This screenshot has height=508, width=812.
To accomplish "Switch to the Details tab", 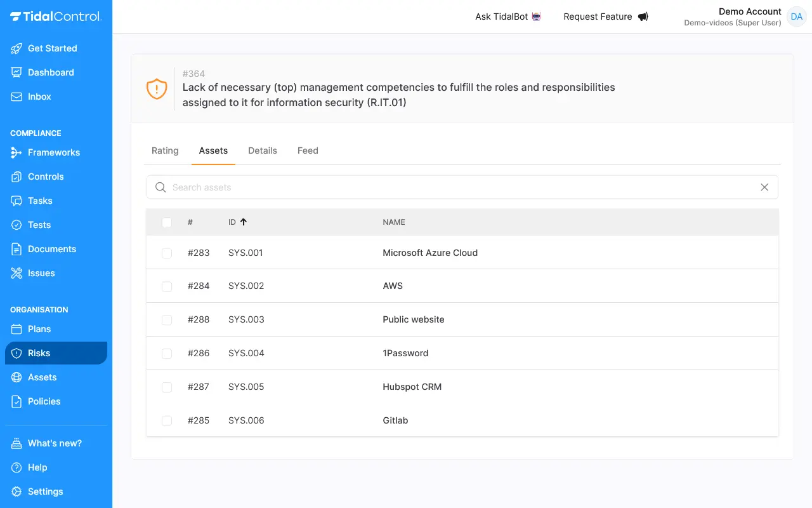I will tap(263, 150).
